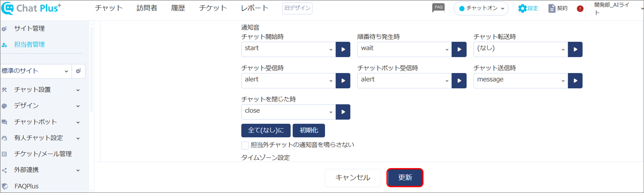Viewport: 644px width, 193px height.
Task: Play the 順番待ち発生時 wait sound preview
Action: click(x=459, y=49)
